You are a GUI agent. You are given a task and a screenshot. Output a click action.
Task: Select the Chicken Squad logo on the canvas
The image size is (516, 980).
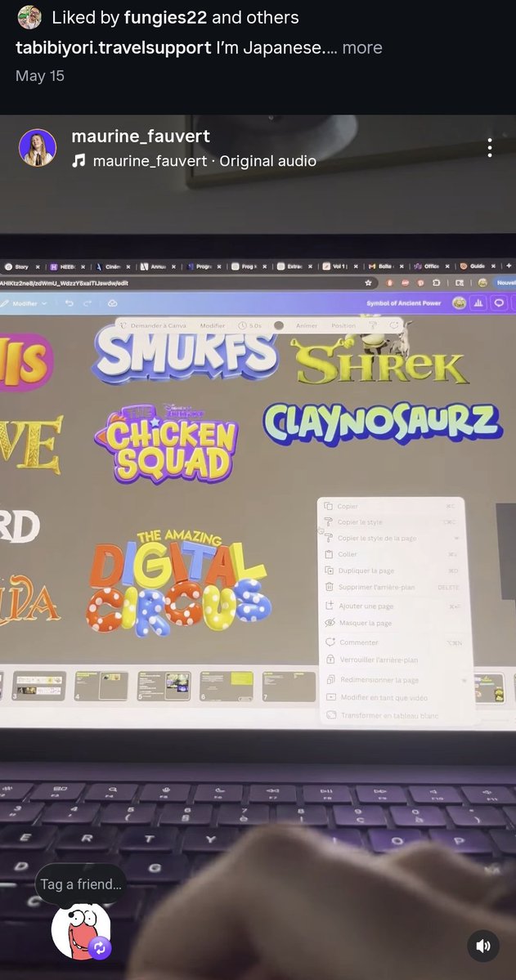167,443
